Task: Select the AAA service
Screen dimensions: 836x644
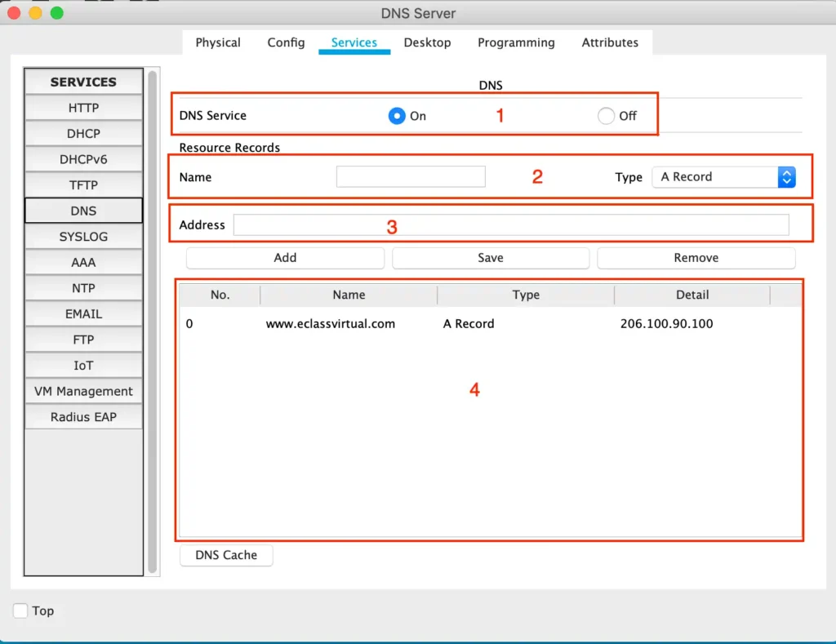Action: point(84,262)
